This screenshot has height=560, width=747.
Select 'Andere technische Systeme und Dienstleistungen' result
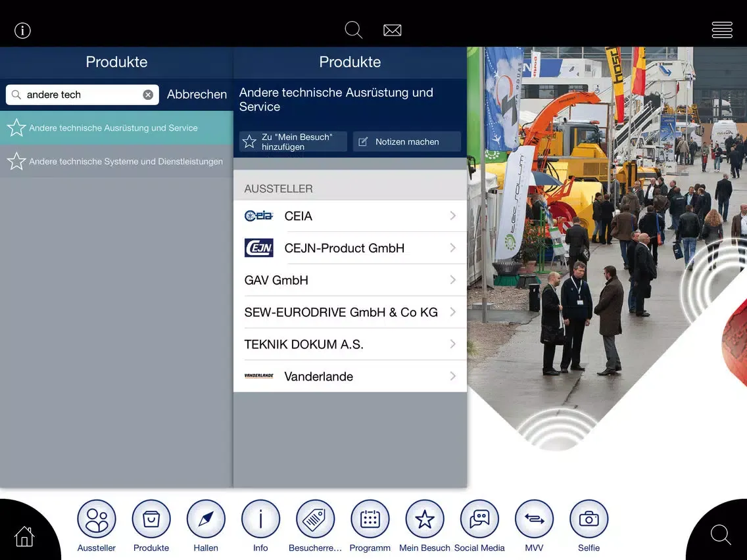coord(117,161)
